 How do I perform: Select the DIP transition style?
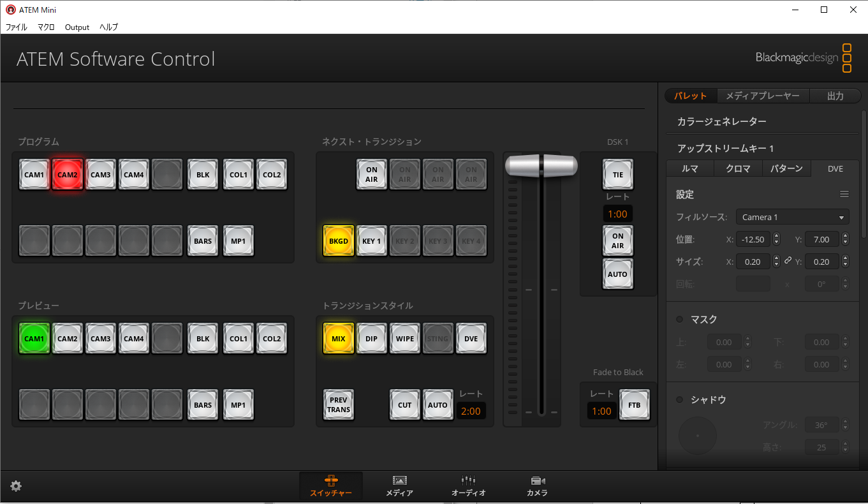coord(372,339)
